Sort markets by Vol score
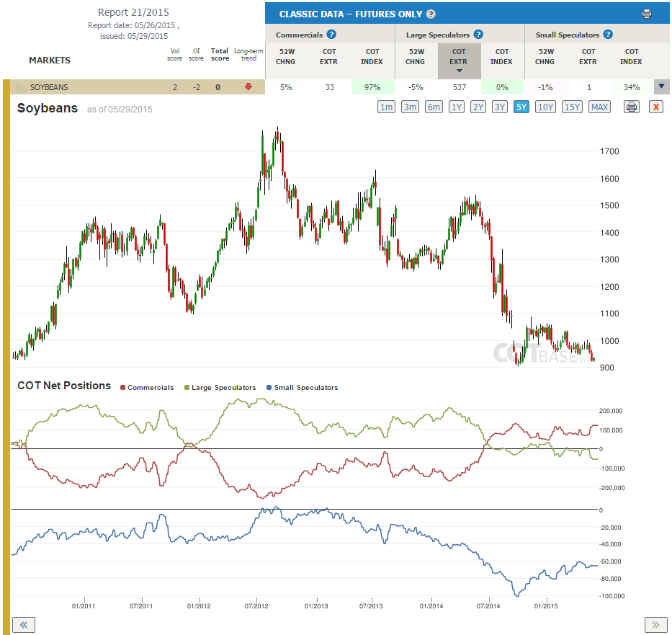This screenshot has width=672, height=635. coord(174,55)
